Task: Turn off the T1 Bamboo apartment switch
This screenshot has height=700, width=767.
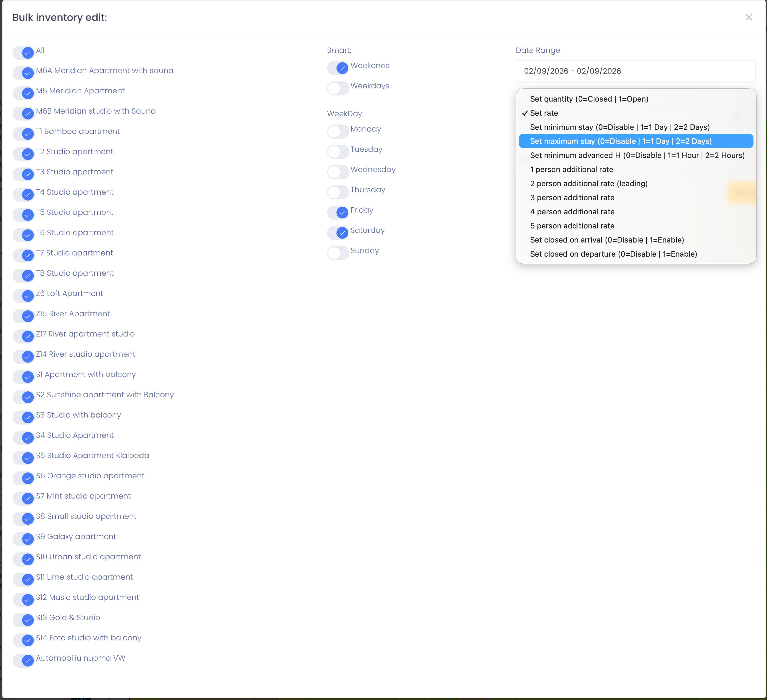Action: pyautogui.click(x=24, y=134)
